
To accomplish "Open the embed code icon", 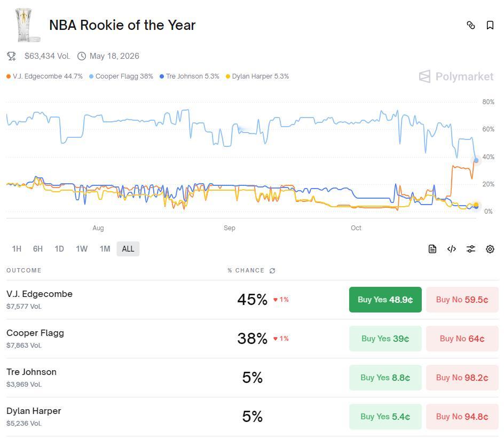I will click(452, 249).
